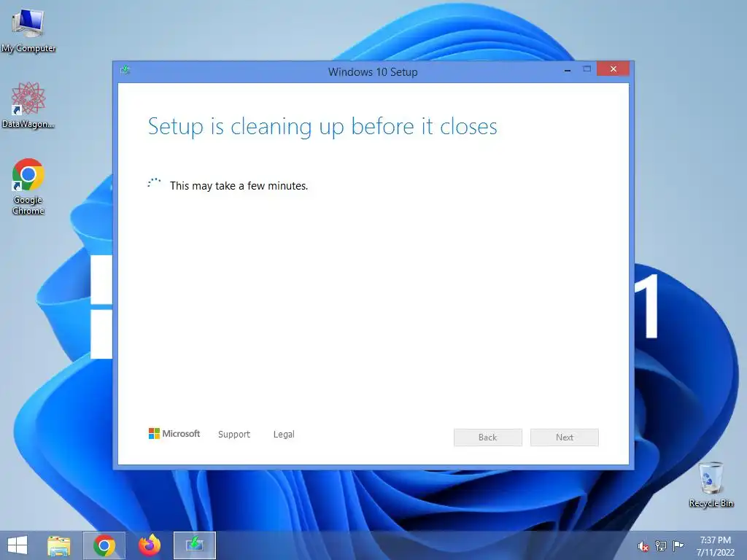Click the Windows 10 Setup taskbar icon
747x560 pixels.
194,545
